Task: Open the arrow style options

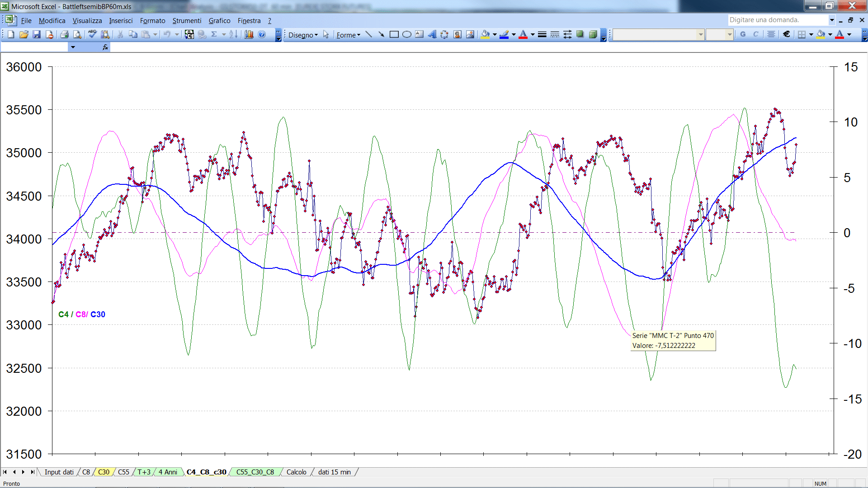Action: [x=567, y=34]
